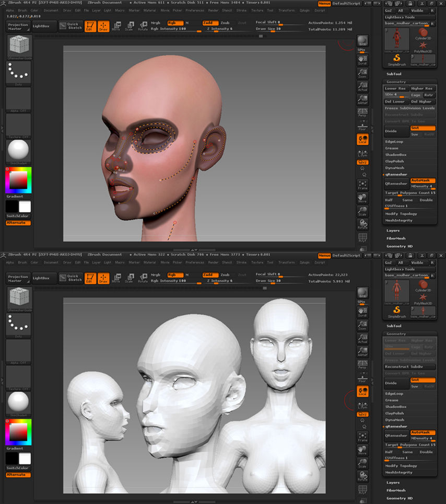
Task: Click Actual size icon in top window
Action: [362, 87]
